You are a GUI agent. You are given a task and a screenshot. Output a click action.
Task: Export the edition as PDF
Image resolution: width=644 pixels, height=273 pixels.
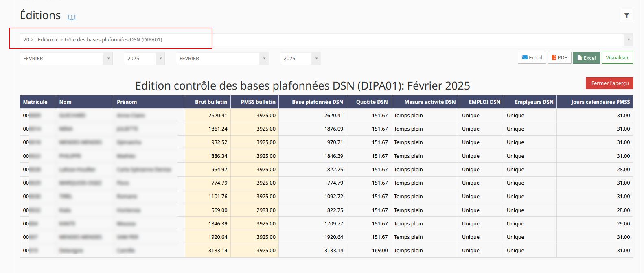tap(559, 58)
